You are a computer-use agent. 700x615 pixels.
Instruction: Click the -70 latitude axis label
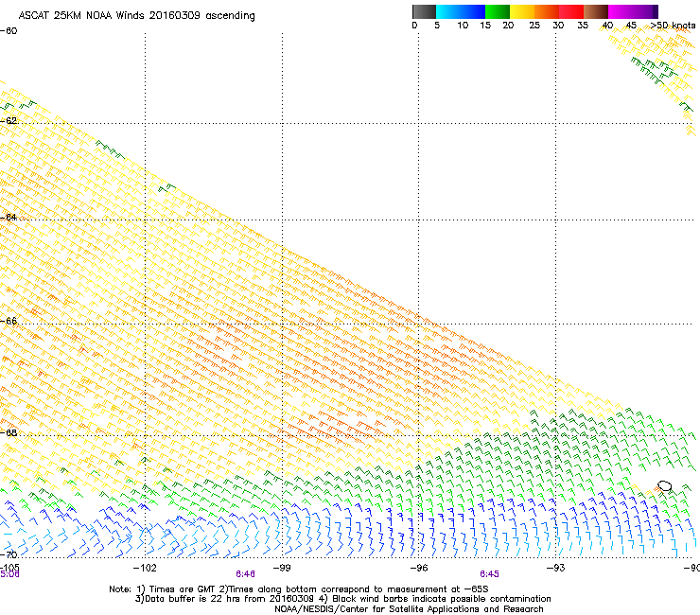coord(9,554)
